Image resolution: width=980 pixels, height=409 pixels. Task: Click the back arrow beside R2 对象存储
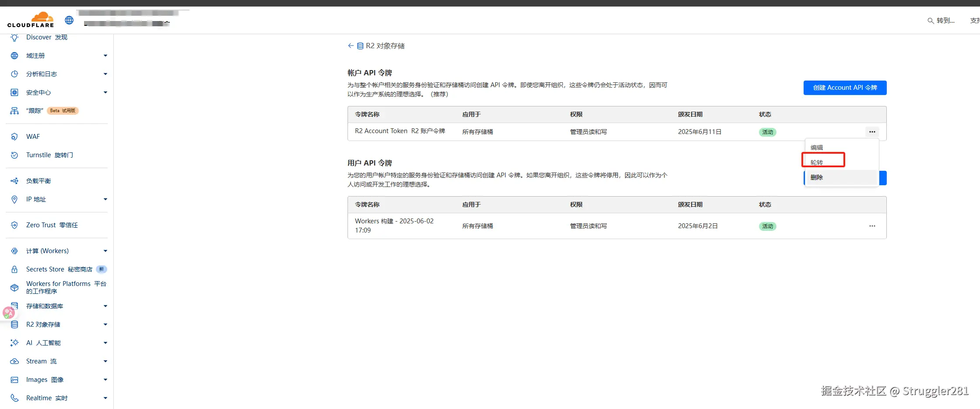click(x=351, y=46)
